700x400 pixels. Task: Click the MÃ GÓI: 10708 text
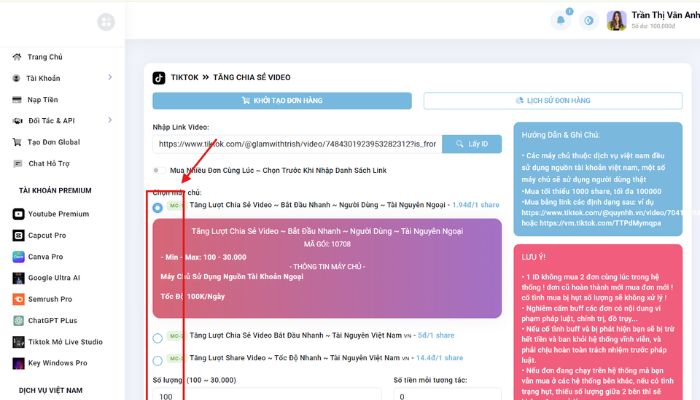pos(327,244)
